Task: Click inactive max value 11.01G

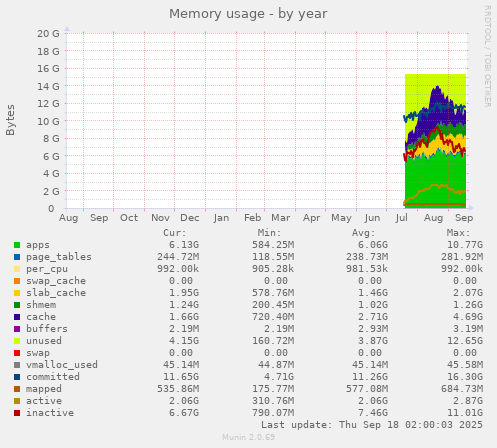Action: [465, 413]
